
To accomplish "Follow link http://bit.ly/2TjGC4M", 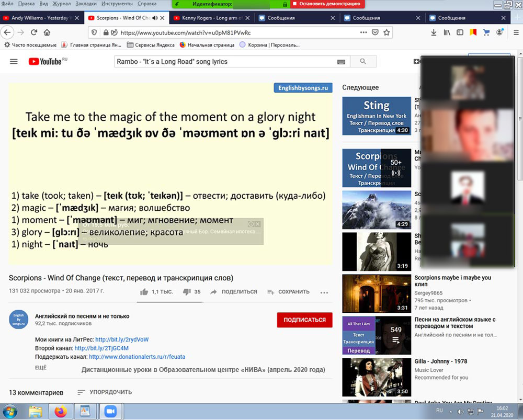I will point(101,348).
